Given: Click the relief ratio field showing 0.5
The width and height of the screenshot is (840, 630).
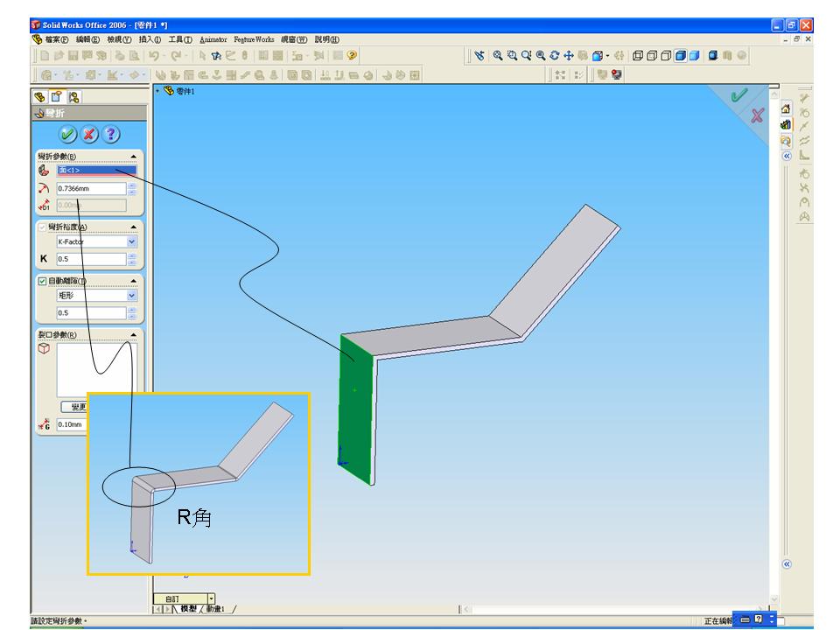Looking at the screenshot, I should click(x=91, y=313).
